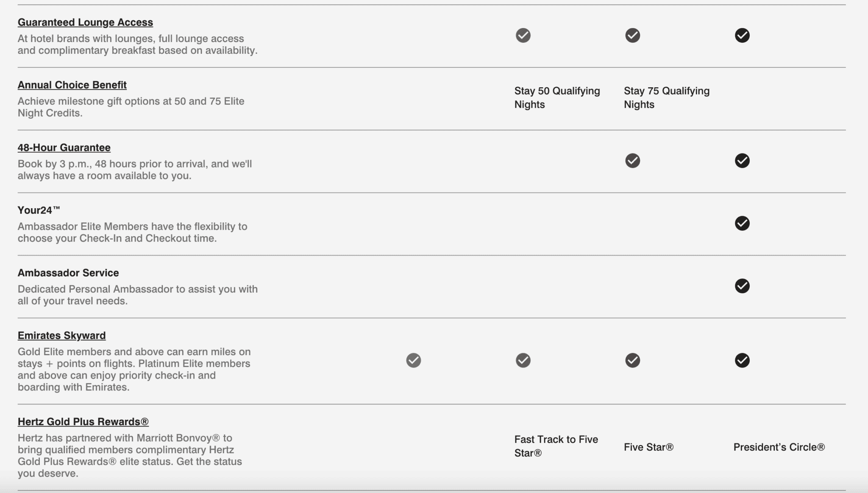The width and height of the screenshot is (868, 493).
Task: Open the Guaranteed Lounge Access details link
Action: 85,22
